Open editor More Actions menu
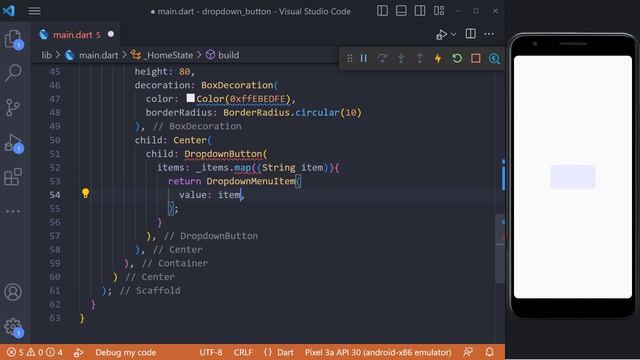Screen dimensions: 640x360 coord(489,34)
